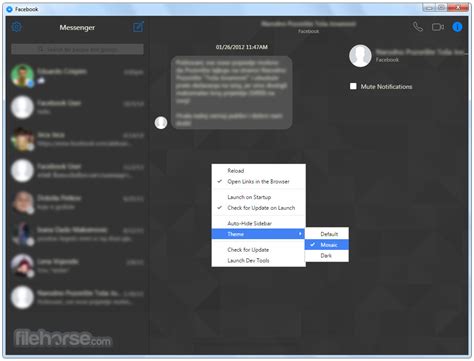Screen dimensions: 474x361
Task: Toggle the conversation info panel icon
Action: tap(457, 27)
